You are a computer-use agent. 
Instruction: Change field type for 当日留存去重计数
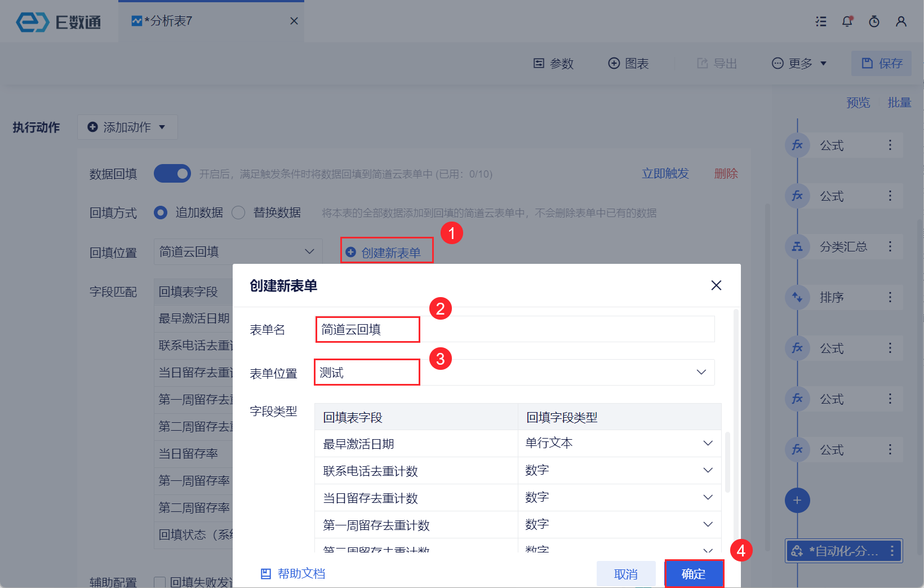pos(620,498)
